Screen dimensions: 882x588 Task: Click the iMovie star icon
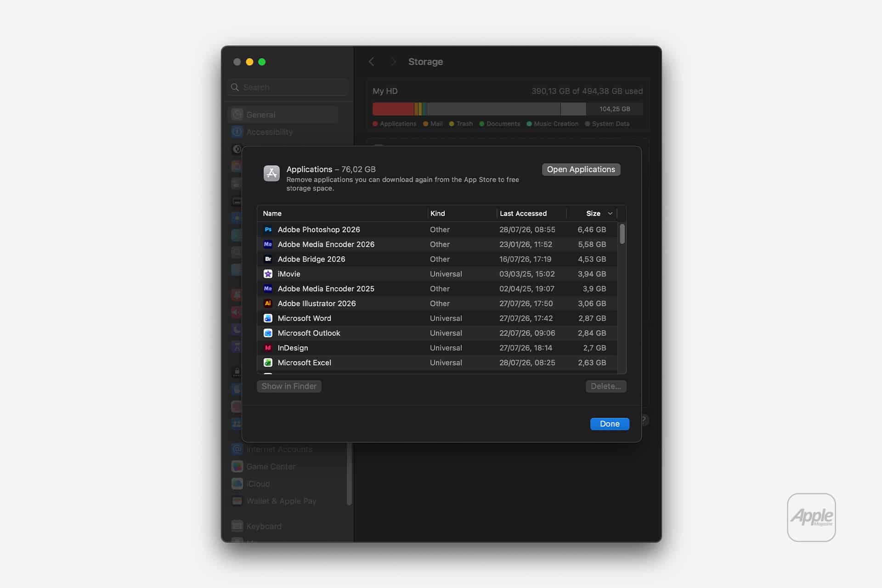point(268,274)
